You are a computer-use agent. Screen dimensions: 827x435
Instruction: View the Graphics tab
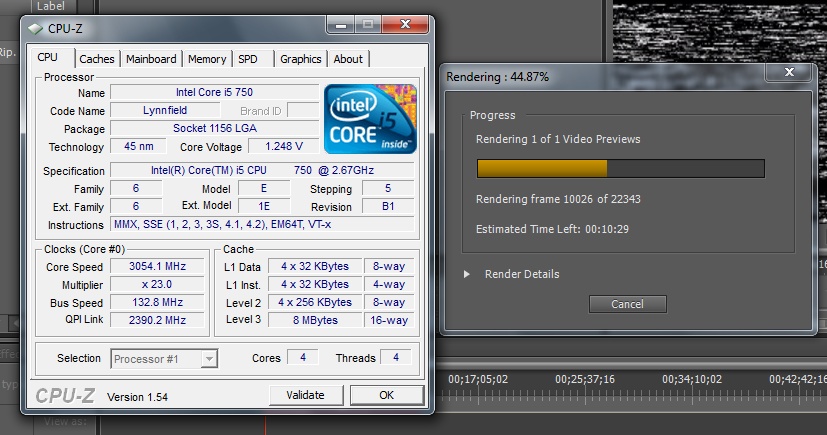pyautogui.click(x=300, y=59)
